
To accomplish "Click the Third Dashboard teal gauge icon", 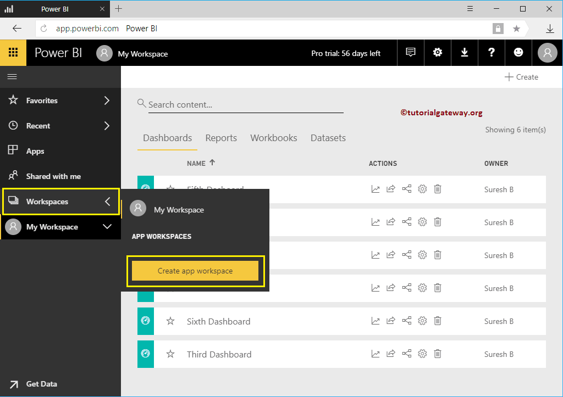I will 145,354.
